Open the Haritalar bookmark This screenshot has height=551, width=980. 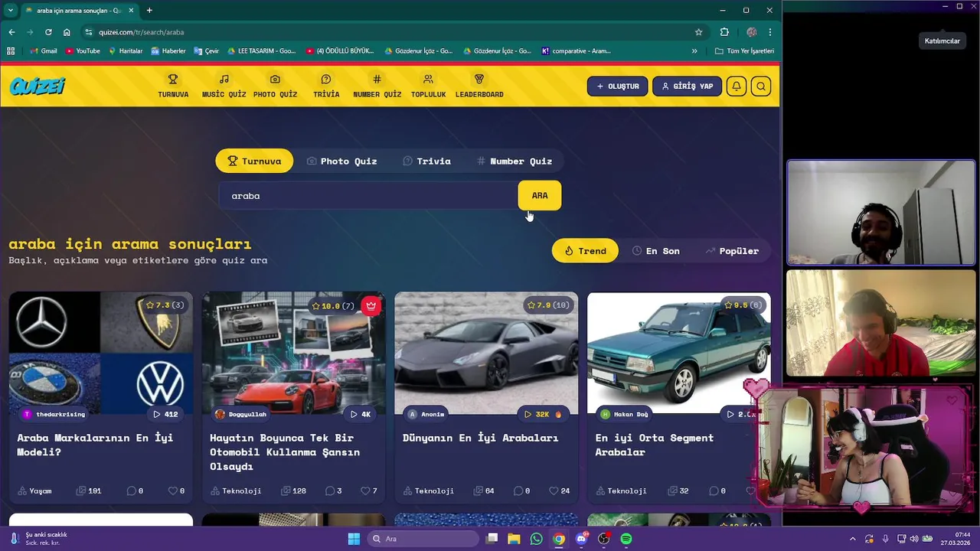pyautogui.click(x=126, y=51)
